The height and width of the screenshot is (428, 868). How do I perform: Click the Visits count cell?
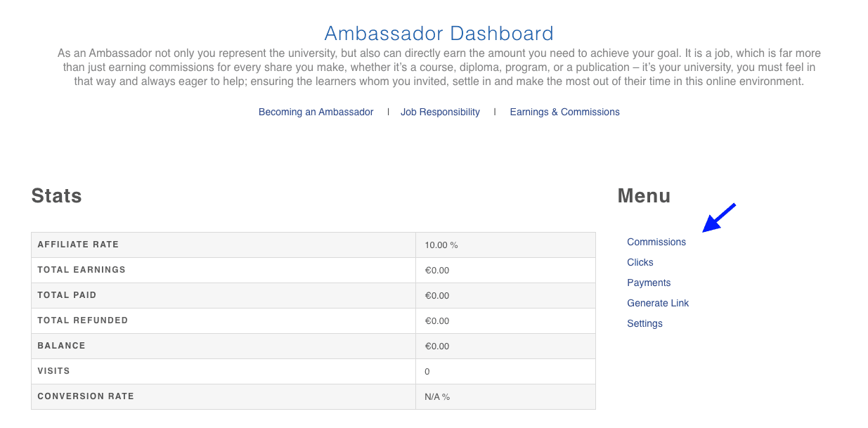pyautogui.click(x=505, y=371)
